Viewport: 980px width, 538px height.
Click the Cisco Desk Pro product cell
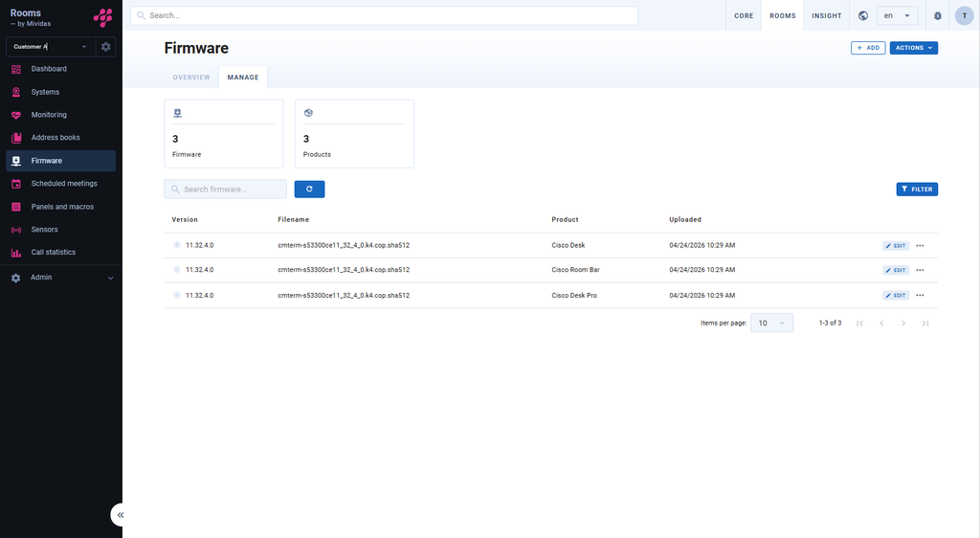click(x=574, y=296)
